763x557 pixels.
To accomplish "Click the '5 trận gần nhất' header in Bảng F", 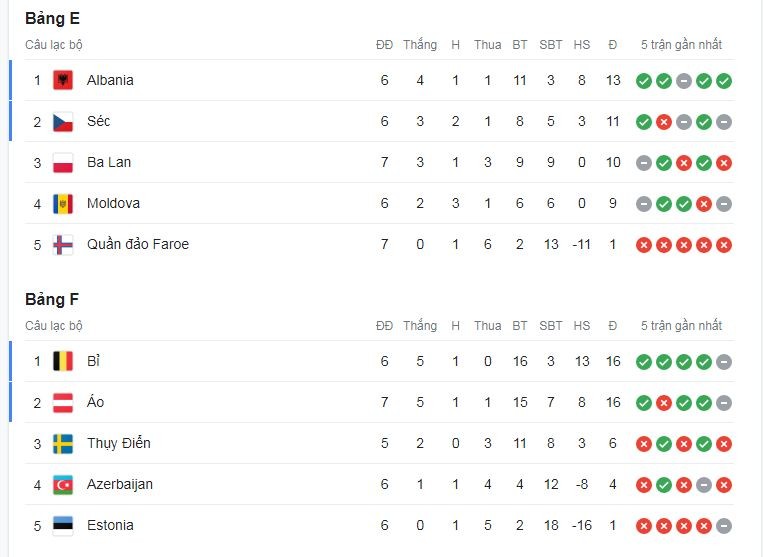I will click(x=684, y=326).
